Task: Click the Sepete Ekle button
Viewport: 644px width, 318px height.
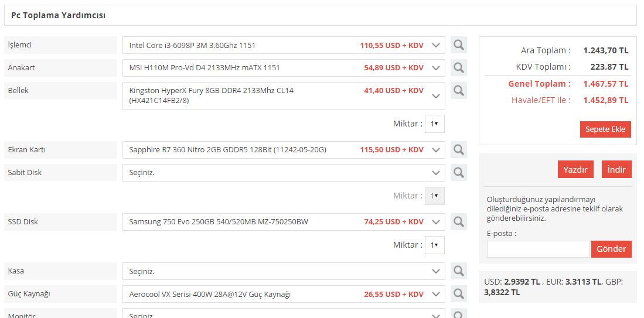Action: 605,129
